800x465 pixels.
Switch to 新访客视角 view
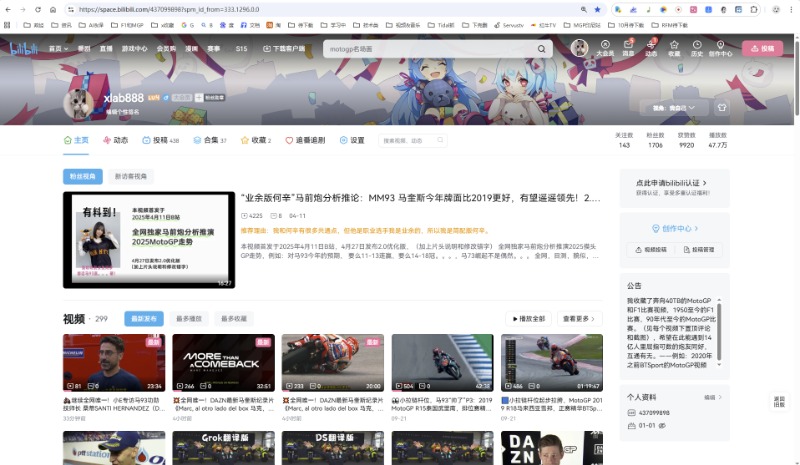click(x=130, y=176)
